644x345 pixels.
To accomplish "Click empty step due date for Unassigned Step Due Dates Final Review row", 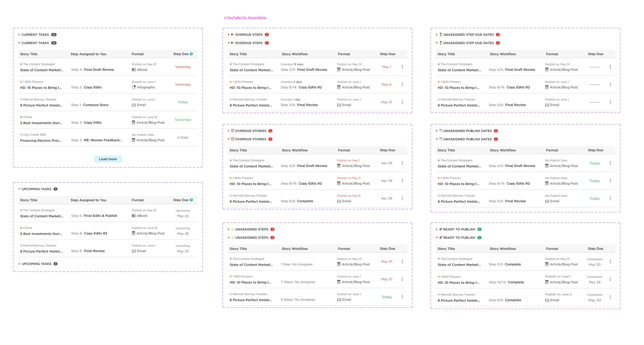I will (595, 102).
